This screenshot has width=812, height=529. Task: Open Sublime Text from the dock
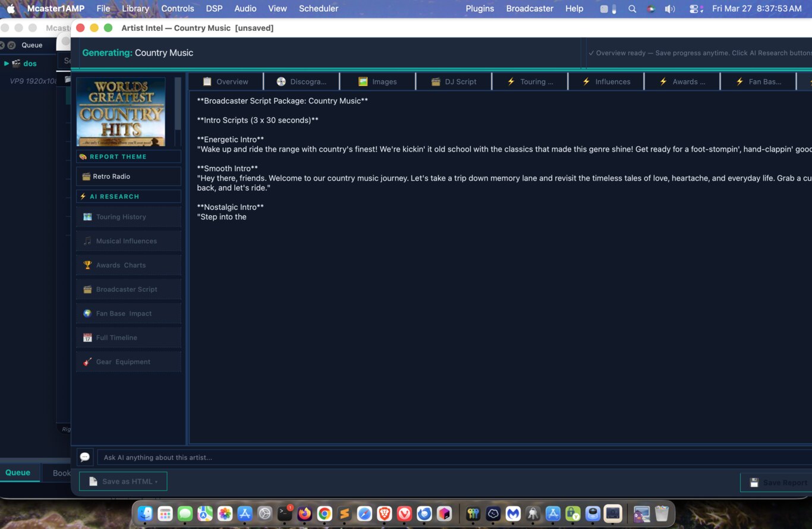coord(344,514)
